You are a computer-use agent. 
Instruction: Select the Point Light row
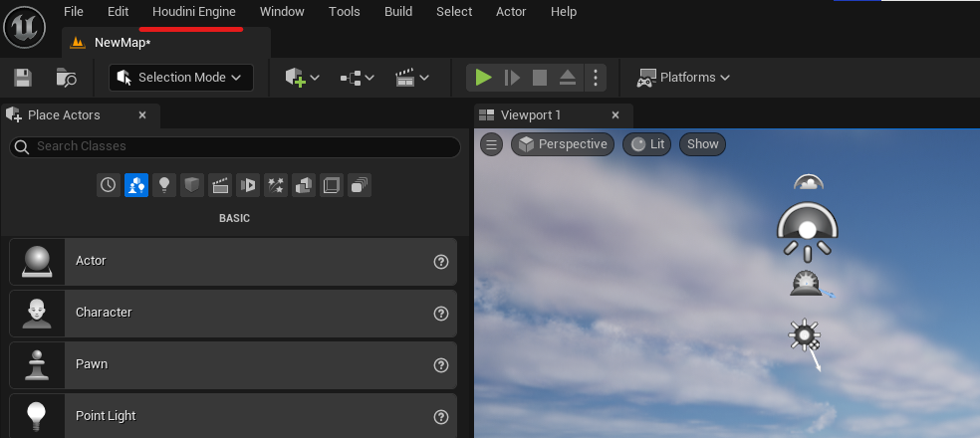233,415
